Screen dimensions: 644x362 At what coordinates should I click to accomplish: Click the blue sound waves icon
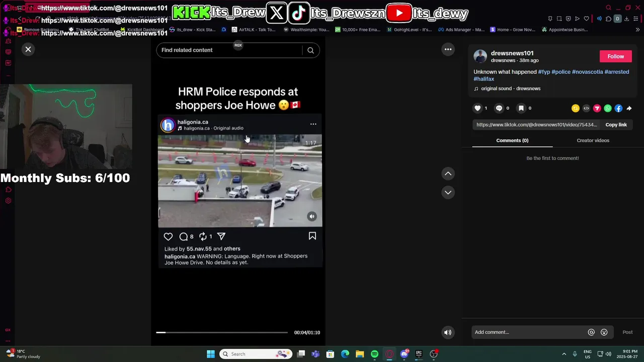coord(599,19)
